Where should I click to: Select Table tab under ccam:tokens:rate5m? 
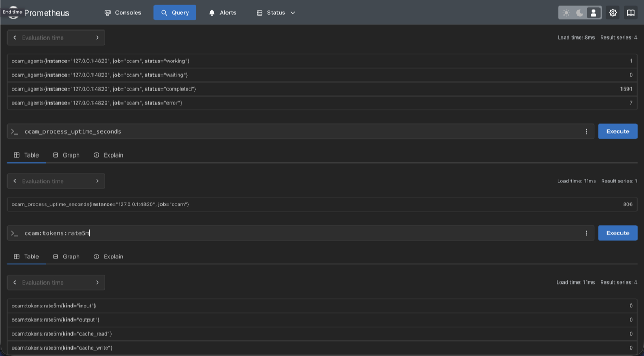click(x=26, y=257)
